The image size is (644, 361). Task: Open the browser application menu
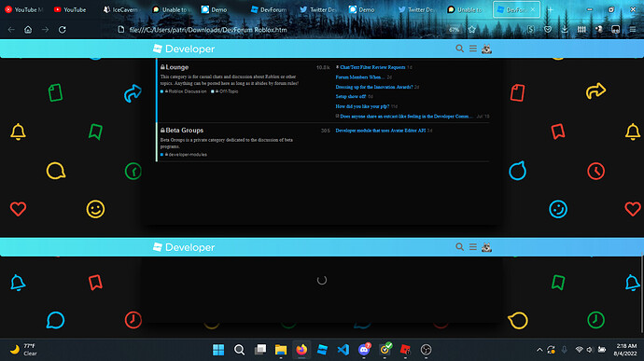point(633,30)
